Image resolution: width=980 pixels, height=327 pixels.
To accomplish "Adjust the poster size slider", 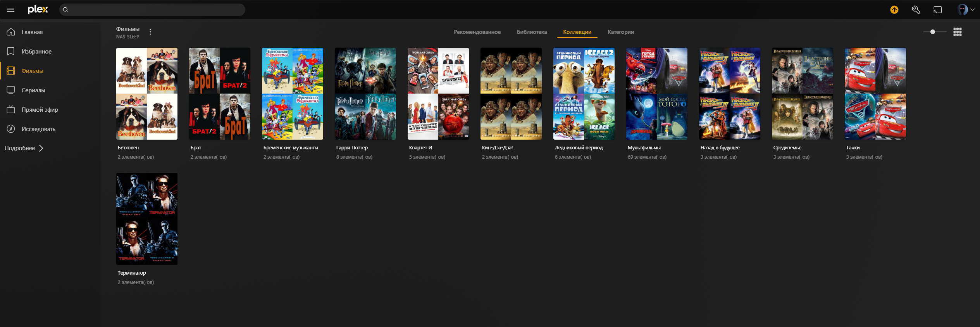I will (x=935, y=32).
